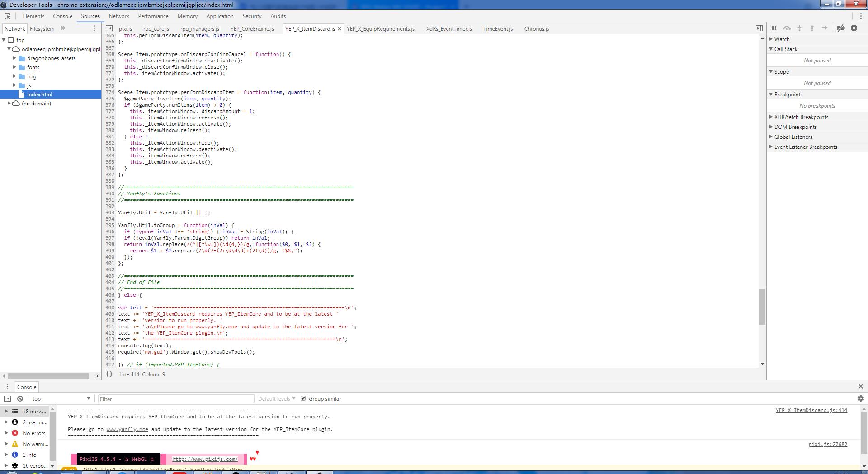Switch to the Network panel tab

pyautogui.click(x=119, y=16)
